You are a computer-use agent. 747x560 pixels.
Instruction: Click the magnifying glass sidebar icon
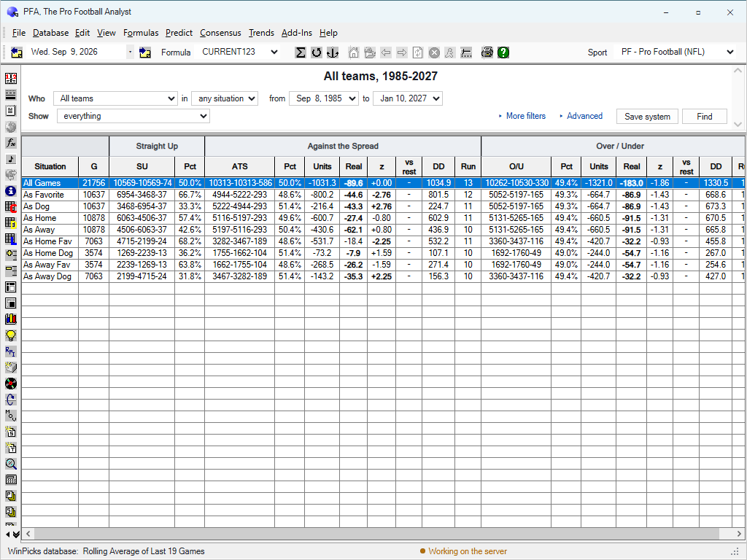coord(10,464)
